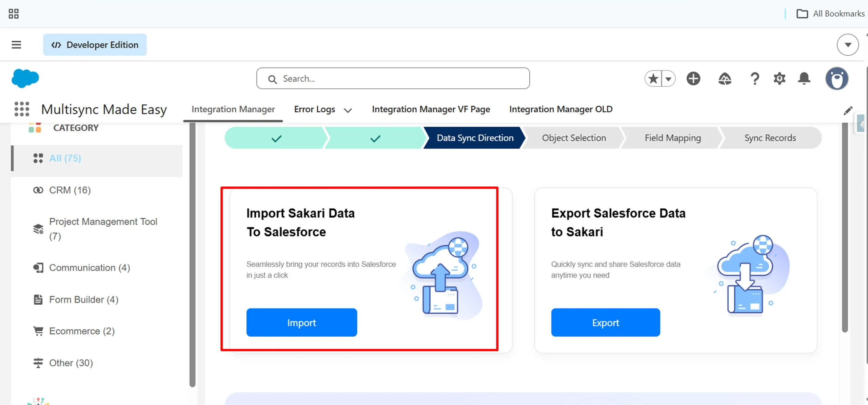Open the browser apps grid icon

click(x=14, y=14)
